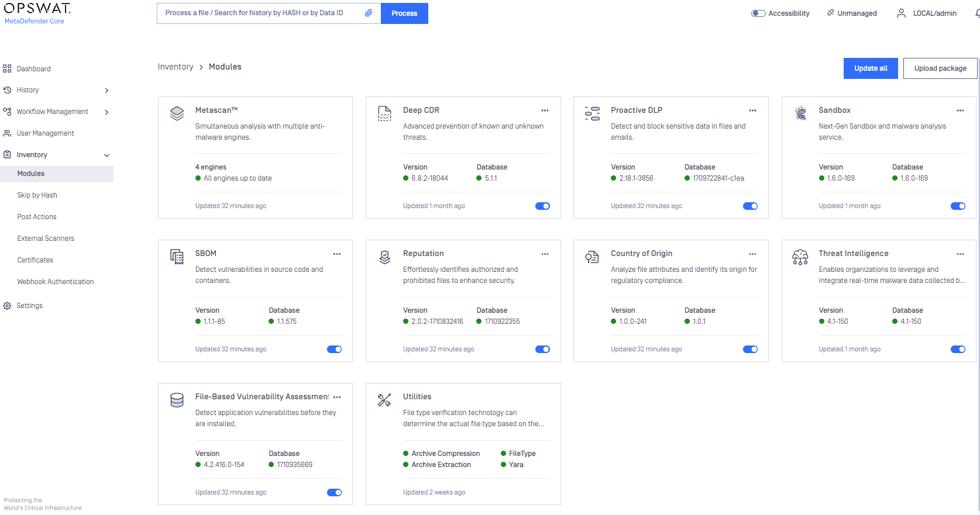980x515 pixels.
Task: Turn off the Sandbox module toggle
Action: coord(958,206)
